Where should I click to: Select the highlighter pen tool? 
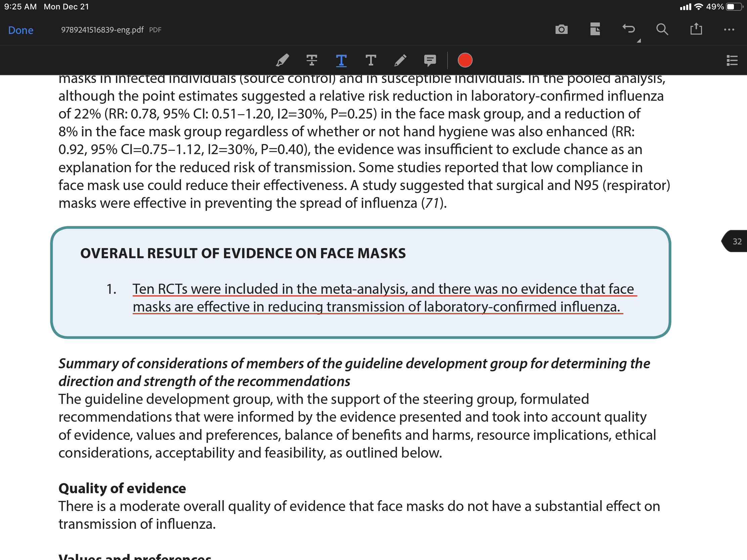[282, 60]
